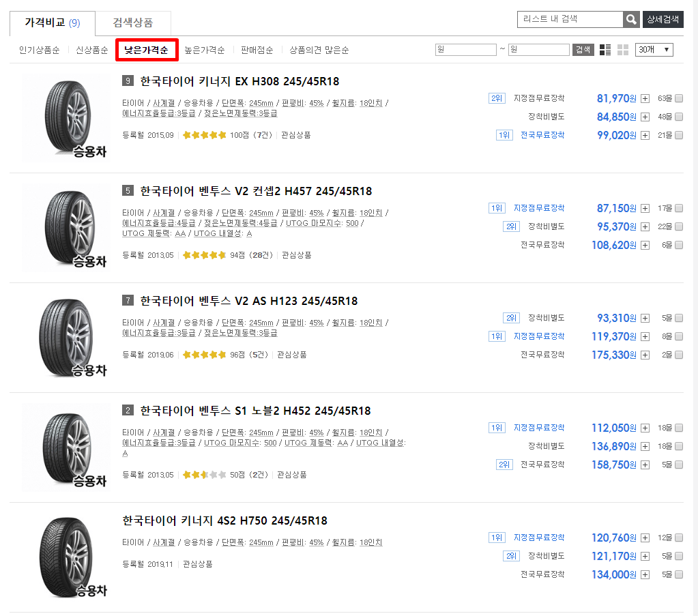The width and height of the screenshot is (698, 616).
Task: Click the 단면폭: 245mm spec for H308
Action: click(x=248, y=103)
